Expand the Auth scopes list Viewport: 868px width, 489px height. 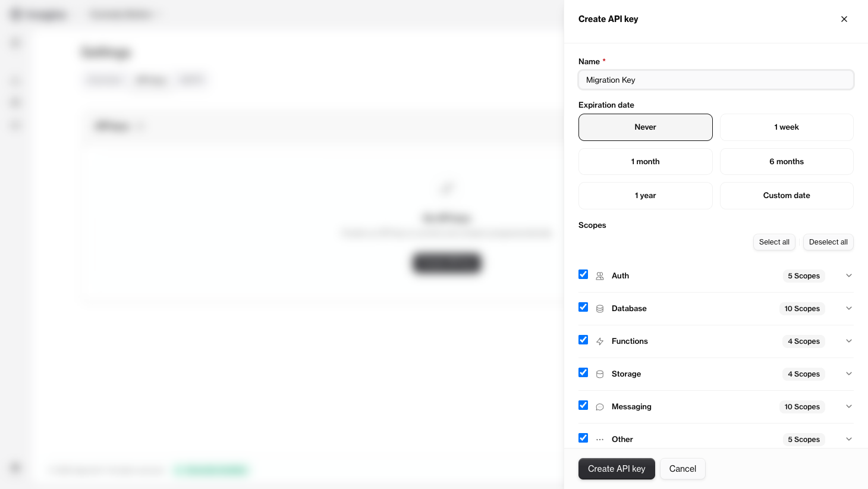[849, 275]
